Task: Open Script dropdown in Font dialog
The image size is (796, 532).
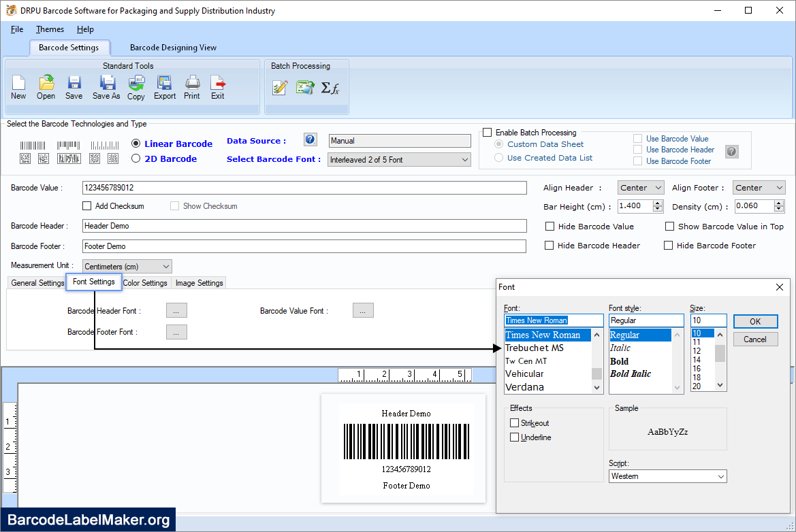Action: [x=667, y=476]
